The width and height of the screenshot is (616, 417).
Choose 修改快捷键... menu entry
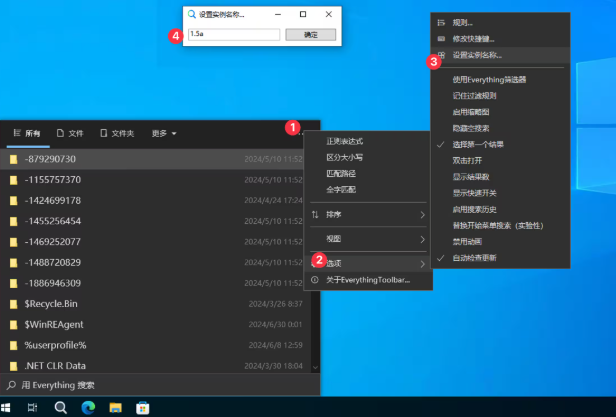[500, 39]
